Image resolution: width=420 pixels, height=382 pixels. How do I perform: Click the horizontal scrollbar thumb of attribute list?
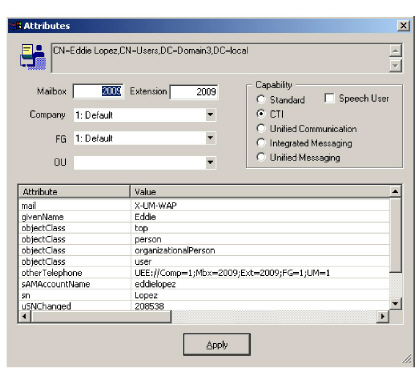tap(101, 316)
